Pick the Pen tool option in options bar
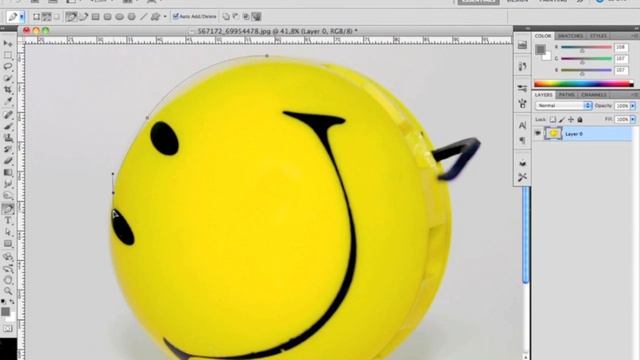 click(x=71, y=17)
